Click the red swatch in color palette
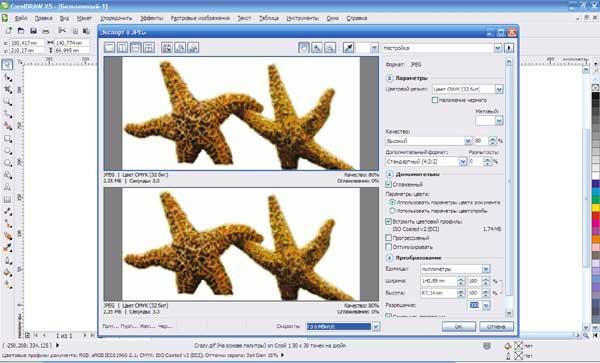Viewport: 600px width, 363px height. (595, 216)
